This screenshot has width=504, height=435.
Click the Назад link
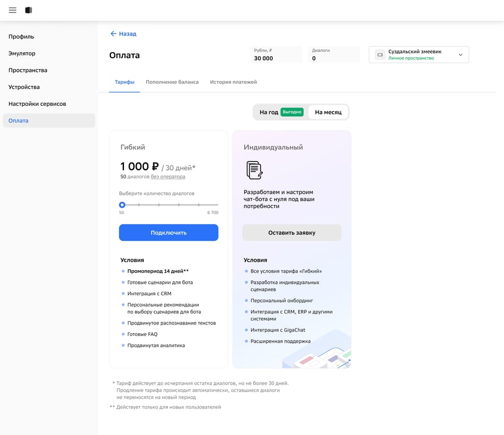coord(127,34)
